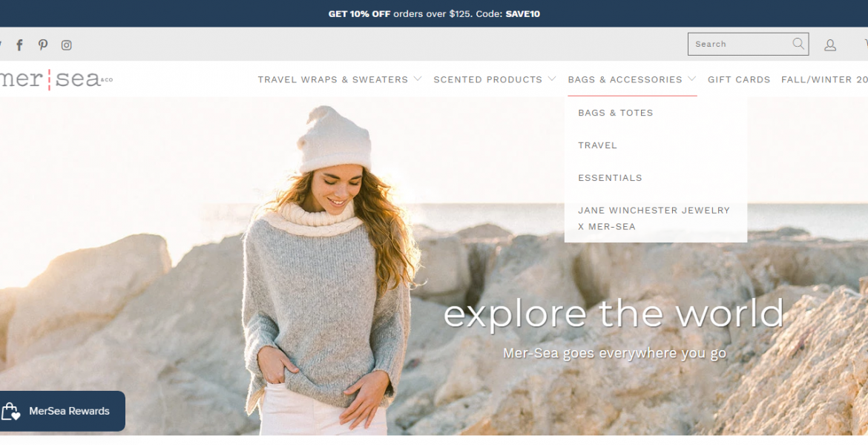Image resolution: width=868 pixels, height=445 pixels.
Task: Open the Pinterest social icon
Action: pyautogui.click(x=42, y=44)
